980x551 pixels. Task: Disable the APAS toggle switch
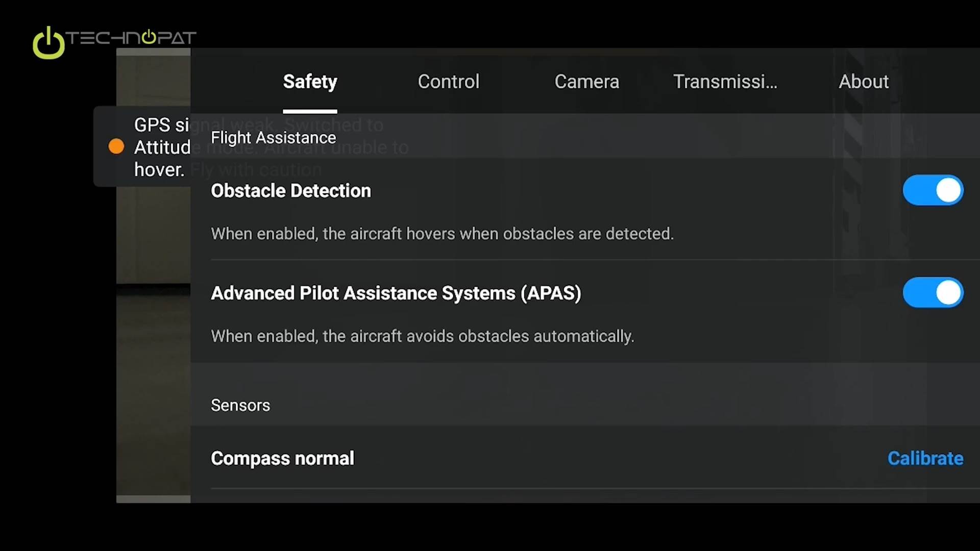933,293
